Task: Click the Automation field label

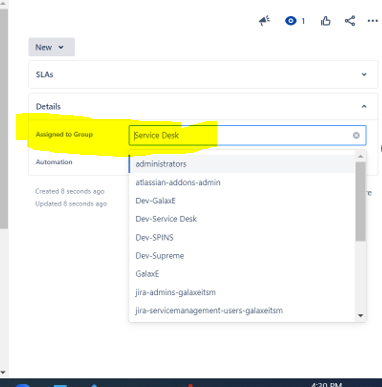Action: (54, 162)
